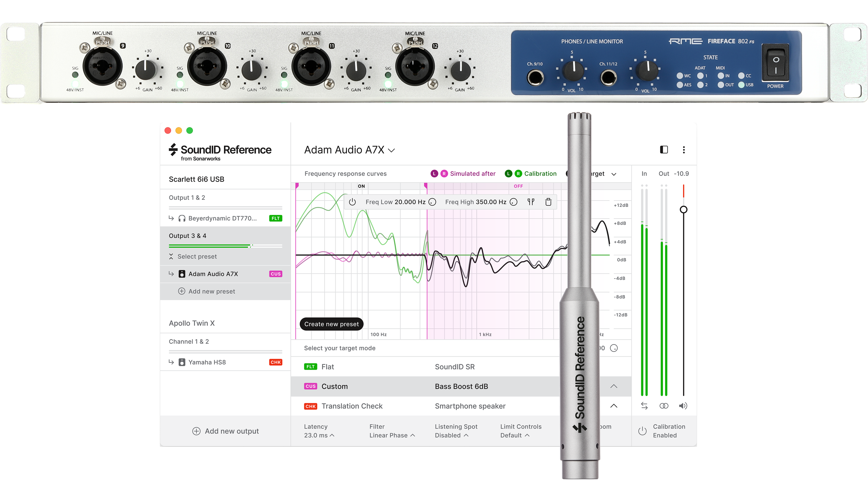
Task: Toggle the right sidebar panel icon
Action: [663, 150]
